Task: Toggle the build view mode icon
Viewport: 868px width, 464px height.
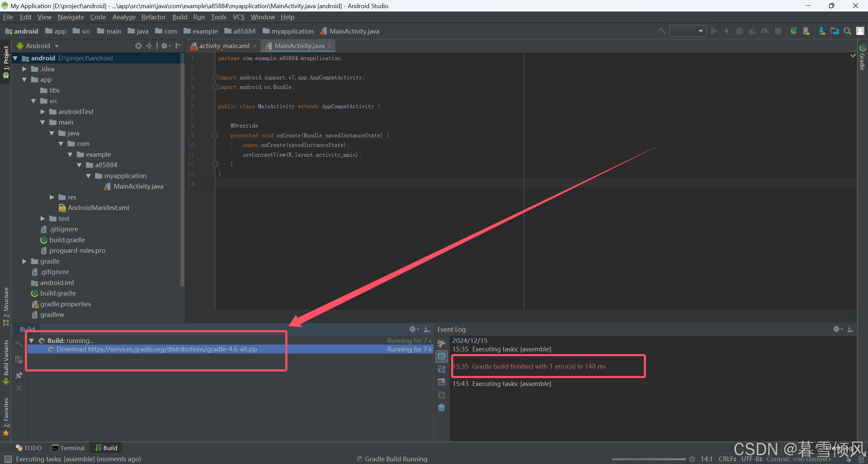Action: click(x=19, y=360)
